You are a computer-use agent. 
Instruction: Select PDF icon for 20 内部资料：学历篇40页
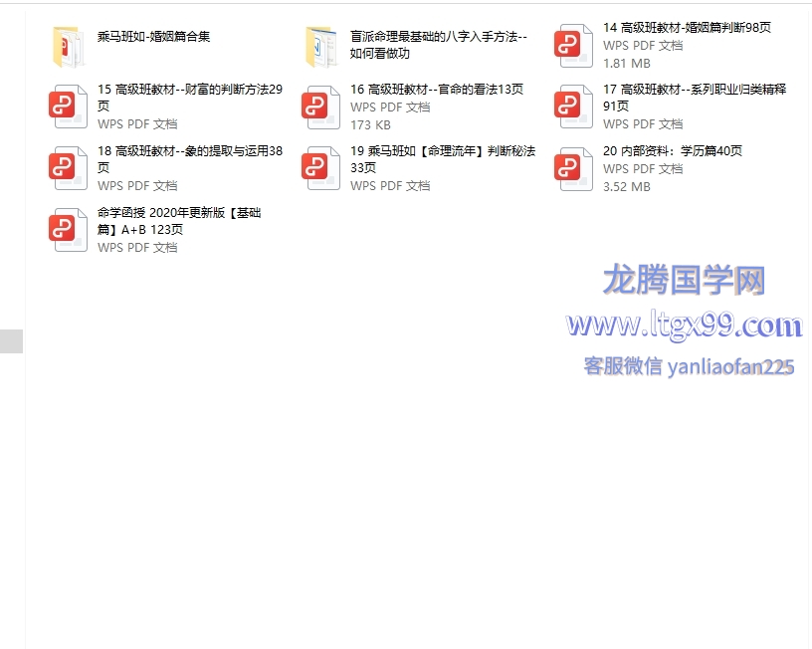pyautogui.click(x=573, y=169)
